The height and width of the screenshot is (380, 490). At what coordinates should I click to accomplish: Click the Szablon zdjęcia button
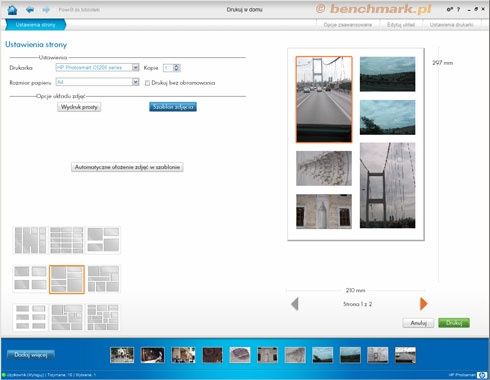point(173,107)
